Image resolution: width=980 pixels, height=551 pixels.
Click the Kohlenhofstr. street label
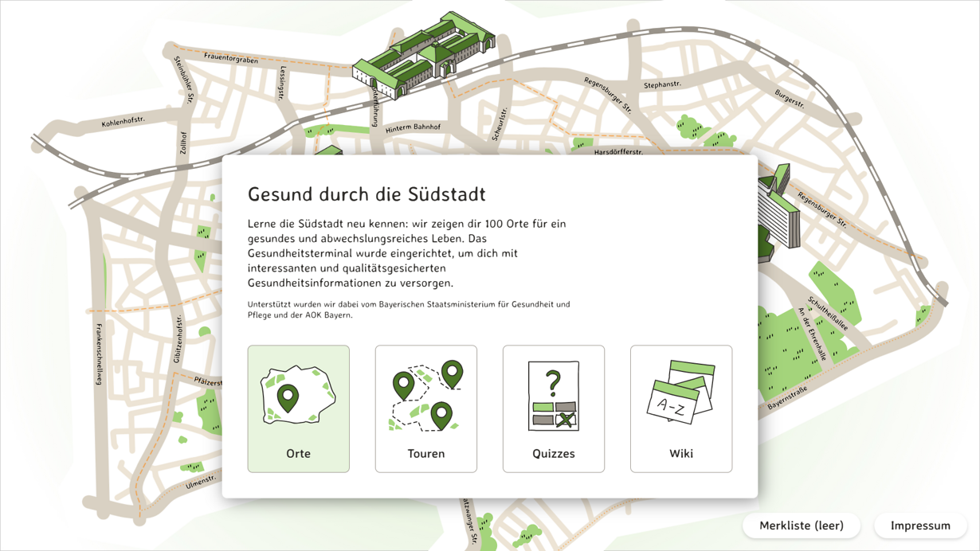[x=123, y=122]
